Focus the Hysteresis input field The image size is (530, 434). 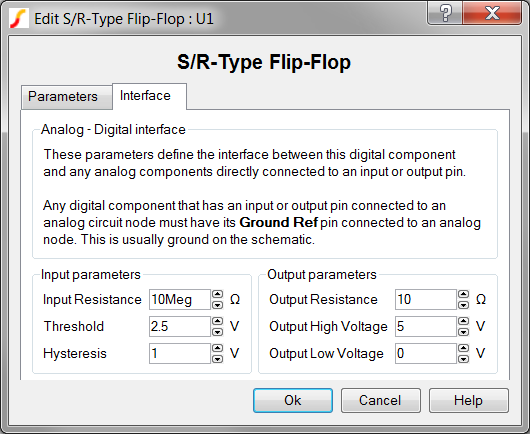180,354
